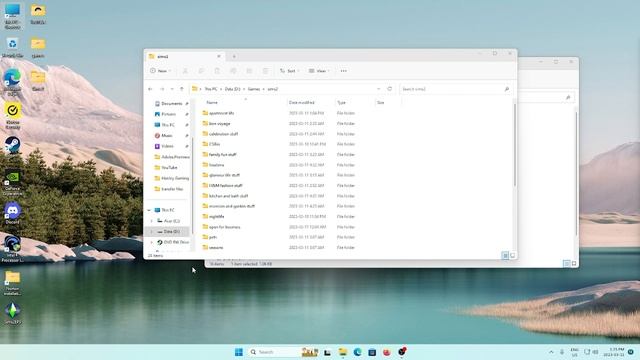Viewport: 640px width, 360px height.
Task: Go up one folder level arrow
Action: point(182,89)
